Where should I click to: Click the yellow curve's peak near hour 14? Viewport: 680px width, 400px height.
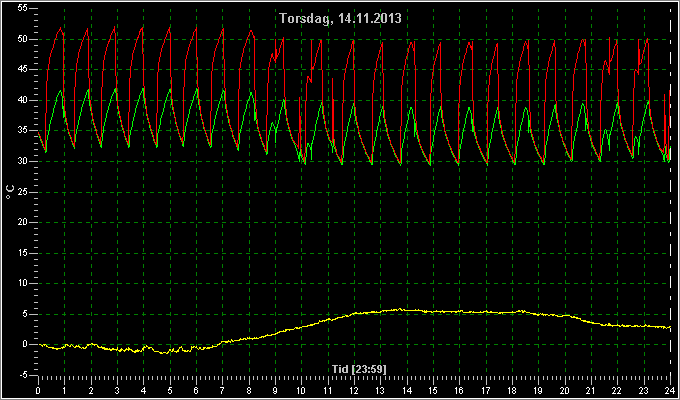click(x=400, y=309)
